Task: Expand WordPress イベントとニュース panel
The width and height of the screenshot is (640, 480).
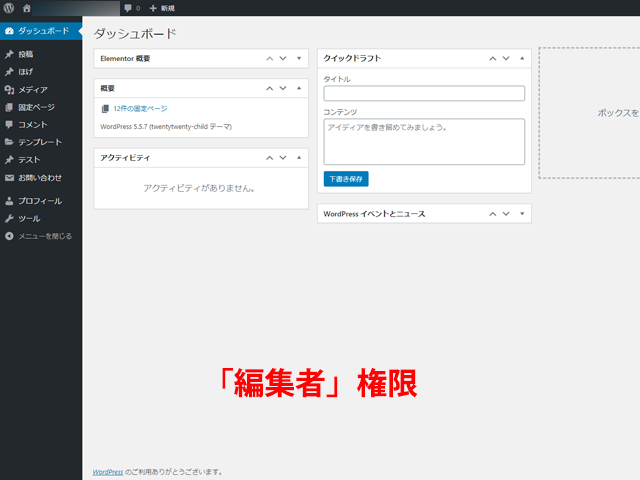Action: pyautogui.click(x=522, y=213)
